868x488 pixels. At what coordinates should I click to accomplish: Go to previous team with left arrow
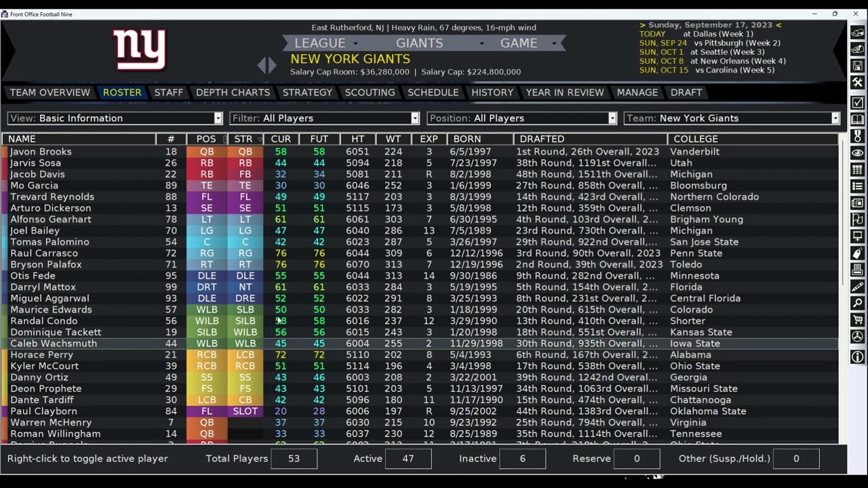click(x=261, y=65)
